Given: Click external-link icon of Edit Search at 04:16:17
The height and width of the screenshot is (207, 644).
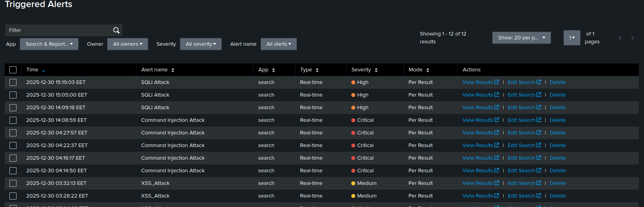Looking at the screenshot, I should [539, 158].
